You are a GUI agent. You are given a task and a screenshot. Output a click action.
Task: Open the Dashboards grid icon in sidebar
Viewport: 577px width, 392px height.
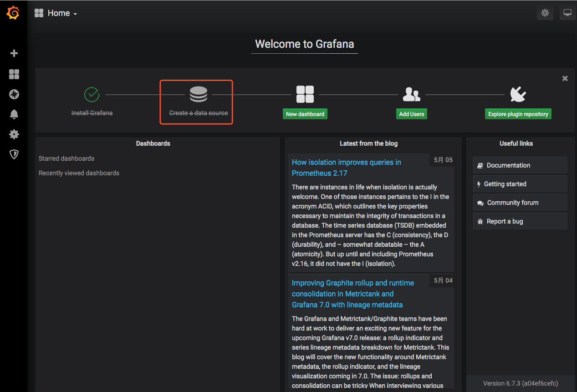pos(14,74)
